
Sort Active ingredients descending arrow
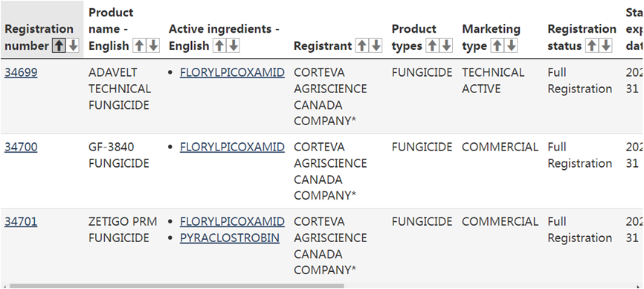point(234,45)
